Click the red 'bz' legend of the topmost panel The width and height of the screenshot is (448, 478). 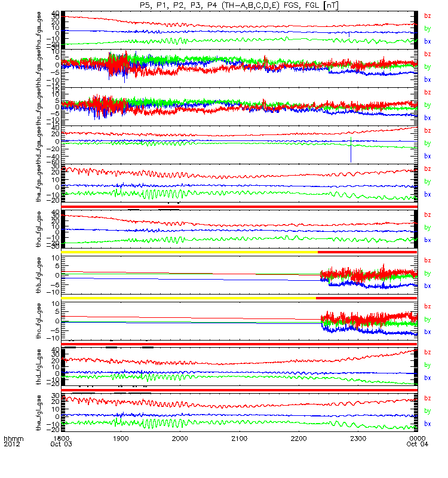coord(428,16)
